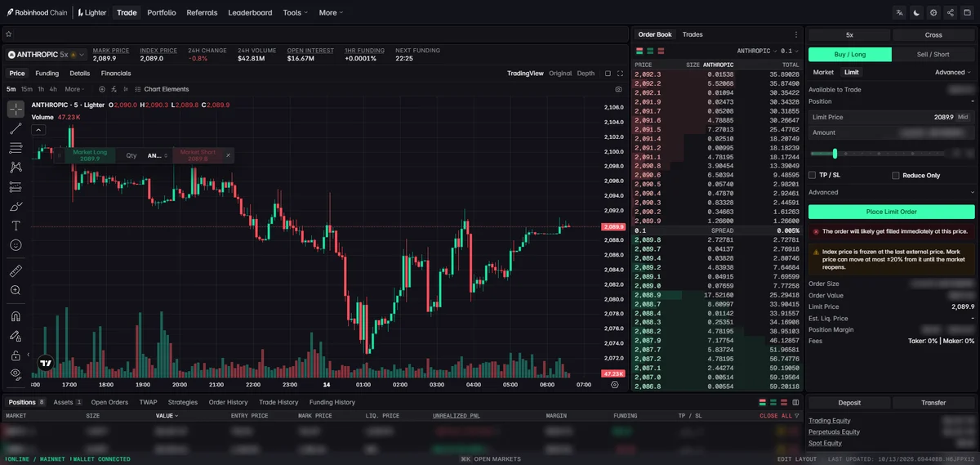The image size is (980, 465).
Task: Open the Portfolio page
Action: point(162,12)
